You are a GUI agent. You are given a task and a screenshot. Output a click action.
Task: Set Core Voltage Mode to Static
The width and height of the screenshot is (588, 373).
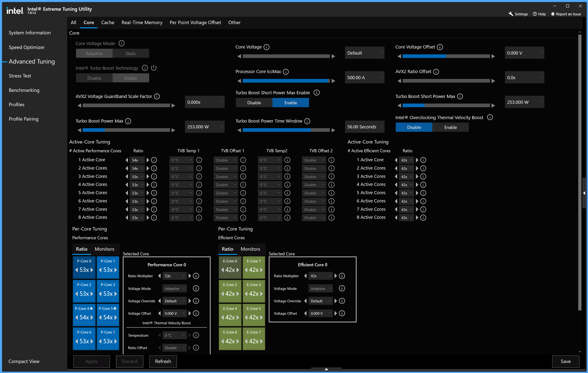[x=131, y=53]
